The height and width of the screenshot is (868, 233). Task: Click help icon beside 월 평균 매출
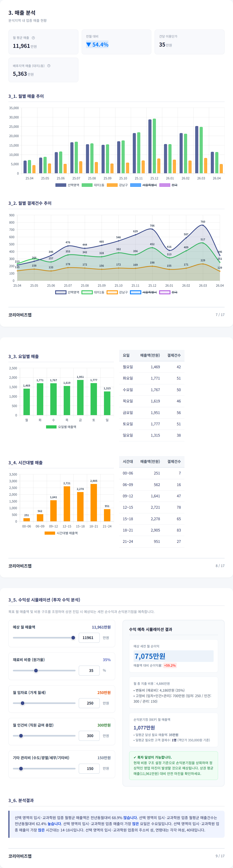pyautogui.click(x=33, y=38)
